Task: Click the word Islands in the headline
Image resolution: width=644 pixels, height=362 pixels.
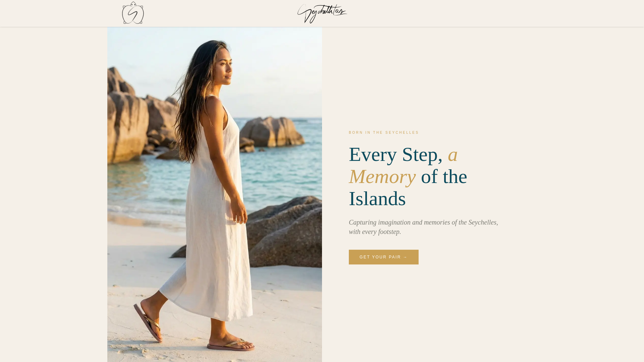Action: click(x=377, y=199)
